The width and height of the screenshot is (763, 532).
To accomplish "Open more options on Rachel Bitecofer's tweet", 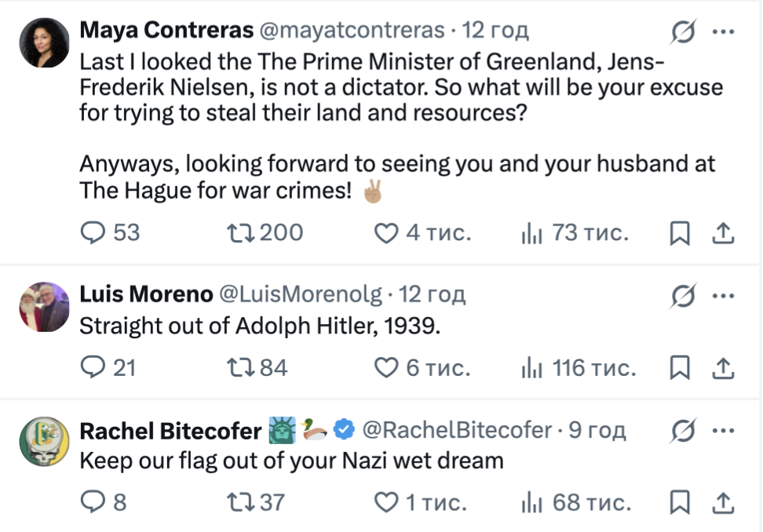I will 722,430.
